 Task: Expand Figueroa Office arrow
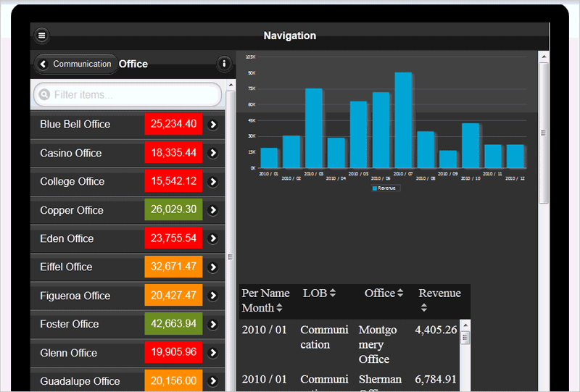(x=213, y=296)
